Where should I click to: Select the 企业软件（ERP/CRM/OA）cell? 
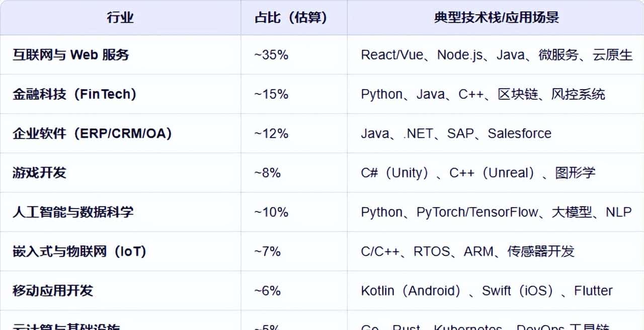pos(92,134)
